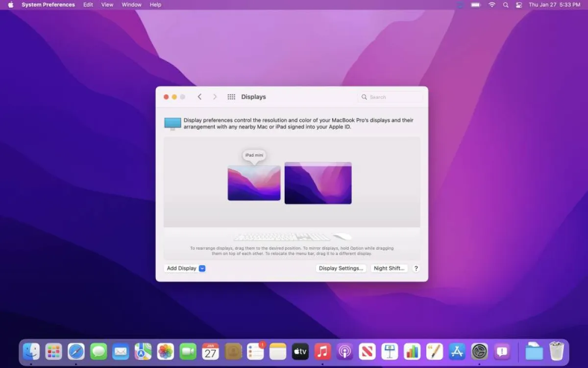Select the iPad mini display thumbnail
Screen dimensions: 588x368
click(254, 183)
